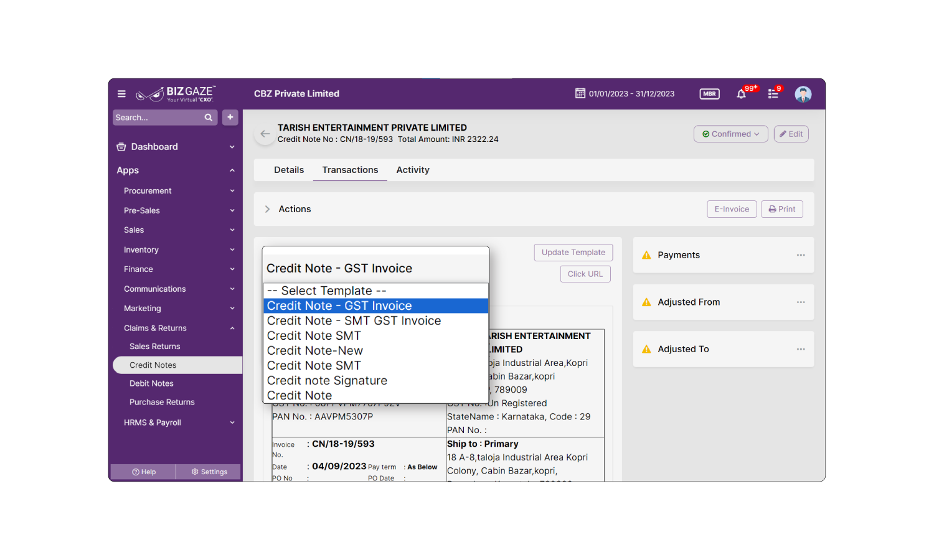Switch to the Activity tab
Image resolution: width=934 pixels, height=560 pixels.
pyautogui.click(x=413, y=170)
